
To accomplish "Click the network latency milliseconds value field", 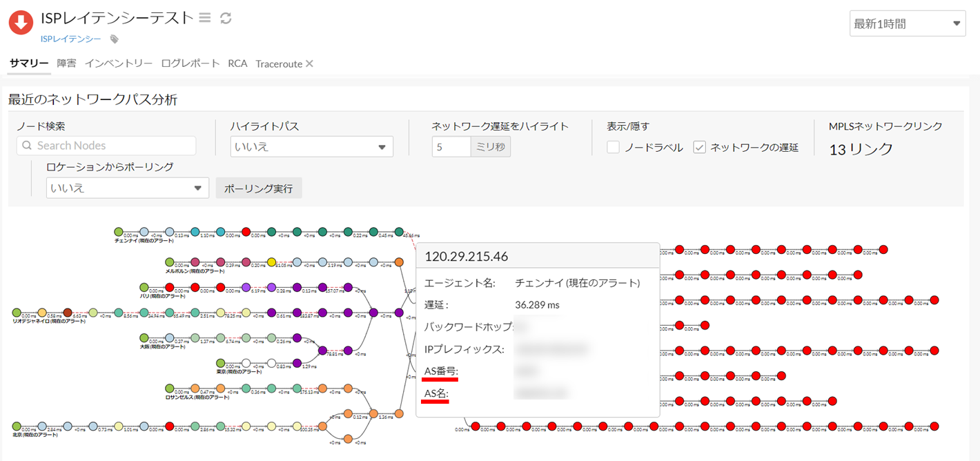I will tap(451, 147).
